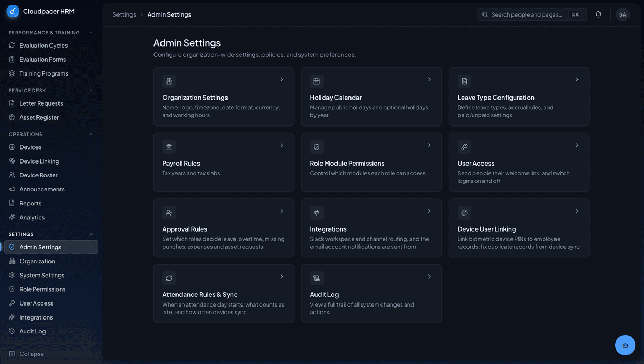Viewport: 644px width, 364px height.
Task: Click the Letter Requests sidebar icon
Action: [x=12, y=103]
